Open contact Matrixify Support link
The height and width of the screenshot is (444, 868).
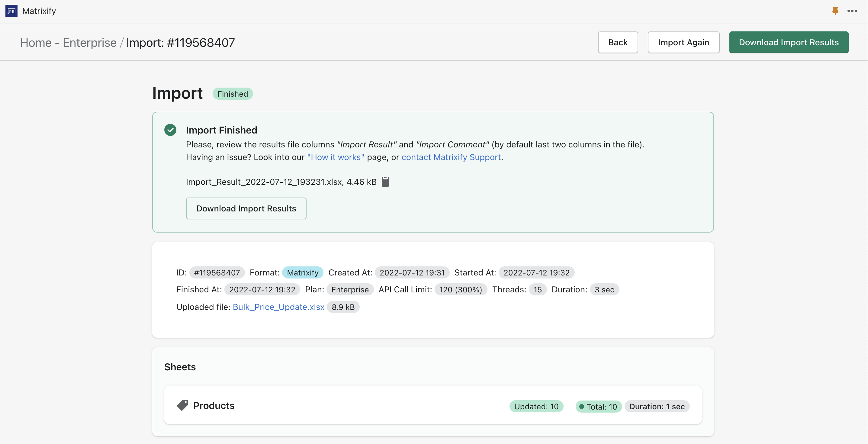[x=451, y=157]
